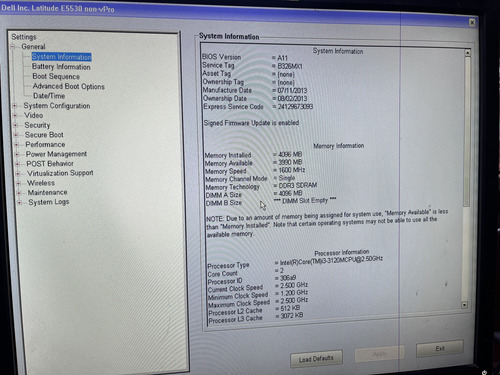Click the Processor L3 Cache value 3072 KB
The width and height of the screenshot is (500, 375).
pyautogui.click(x=292, y=315)
